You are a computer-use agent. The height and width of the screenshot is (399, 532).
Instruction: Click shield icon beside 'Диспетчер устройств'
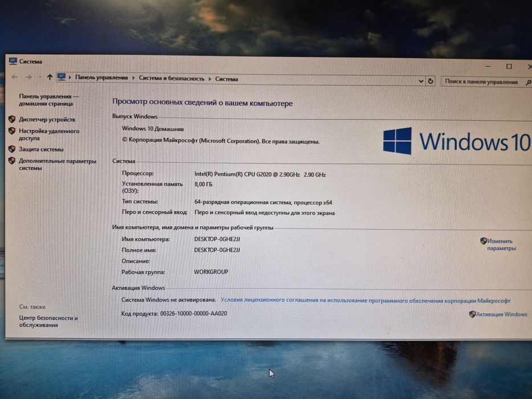point(12,119)
